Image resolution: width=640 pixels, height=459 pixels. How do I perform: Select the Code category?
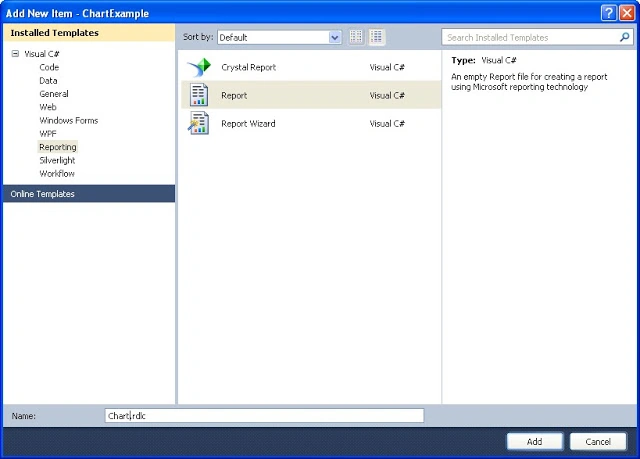click(x=49, y=67)
